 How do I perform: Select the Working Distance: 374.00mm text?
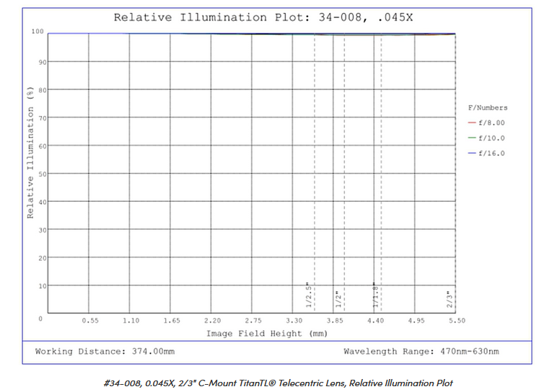[105, 352]
